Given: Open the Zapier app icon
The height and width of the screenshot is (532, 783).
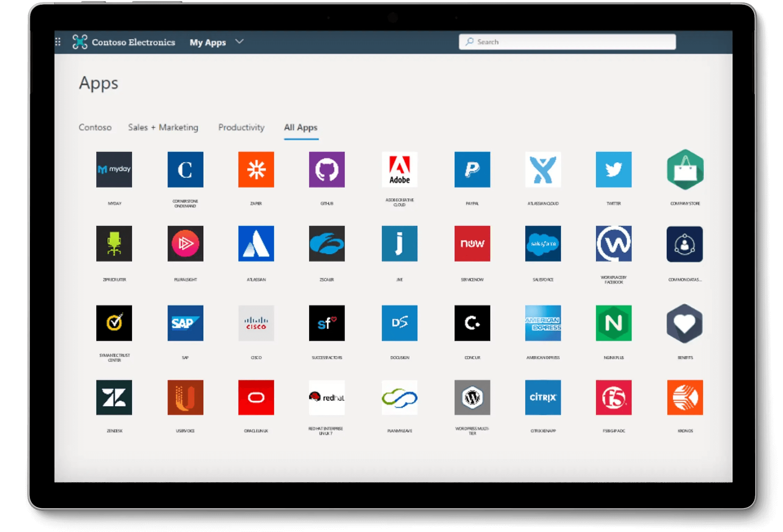Looking at the screenshot, I should pyautogui.click(x=256, y=169).
